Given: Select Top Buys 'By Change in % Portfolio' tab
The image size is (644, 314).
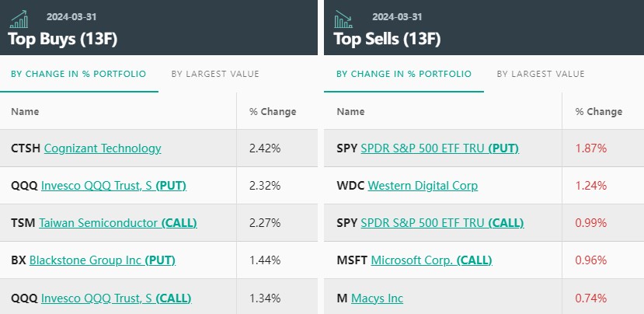Looking at the screenshot, I should [78, 74].
